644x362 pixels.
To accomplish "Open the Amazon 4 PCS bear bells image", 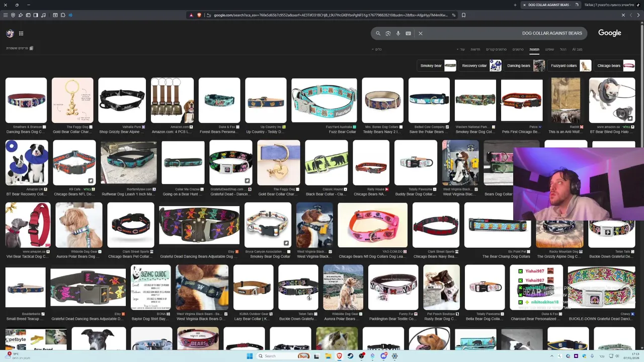I will coord(172,100).
